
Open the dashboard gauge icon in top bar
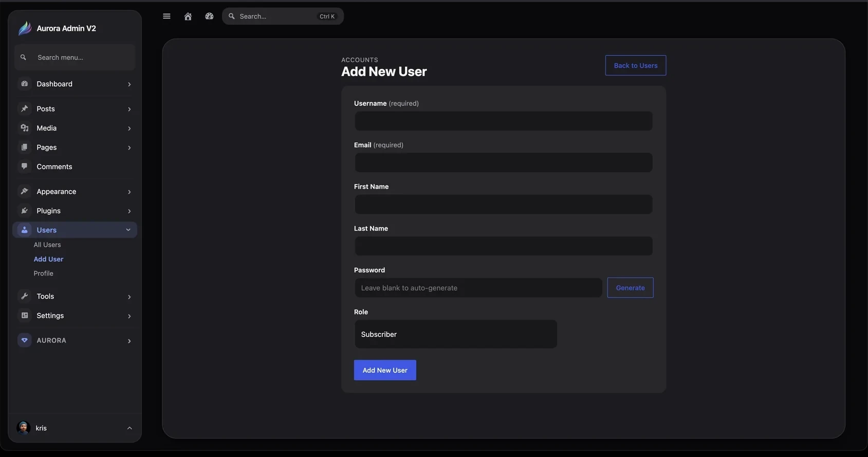(209, 16)
